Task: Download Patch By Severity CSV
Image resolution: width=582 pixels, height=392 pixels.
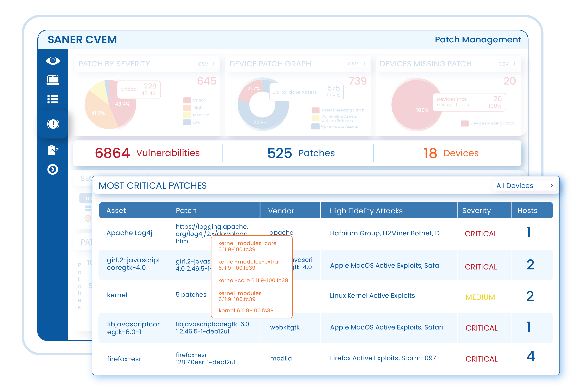Action: click(207, 64)
